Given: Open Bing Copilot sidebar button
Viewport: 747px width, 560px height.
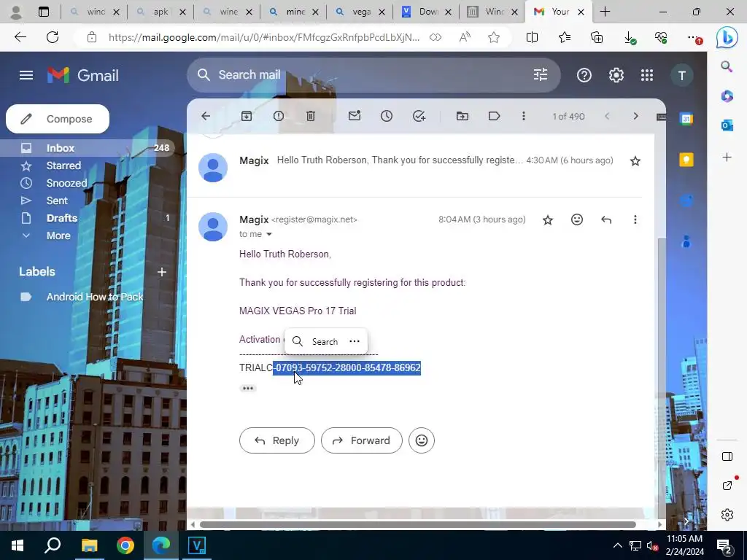Looking at the screenshot, I should [727, 38].
